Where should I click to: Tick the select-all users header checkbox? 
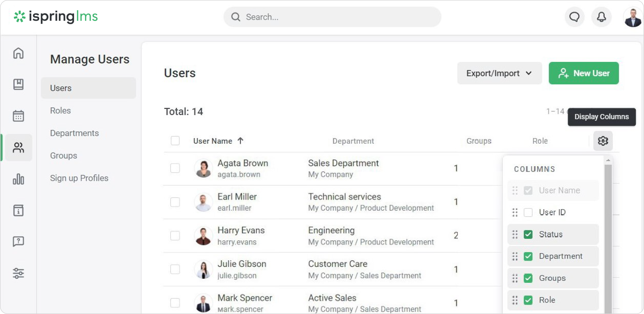pyautogui.click(x=175, y=141)
